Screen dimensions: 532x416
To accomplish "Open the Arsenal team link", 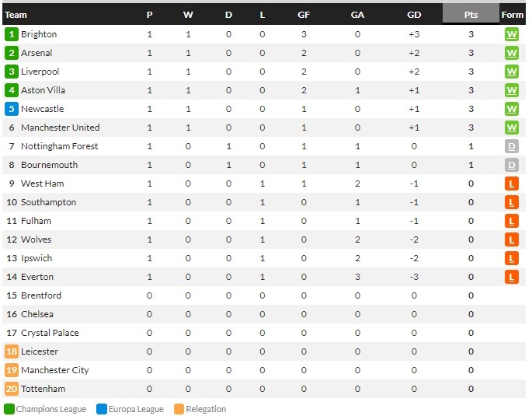I will (37, 53).
